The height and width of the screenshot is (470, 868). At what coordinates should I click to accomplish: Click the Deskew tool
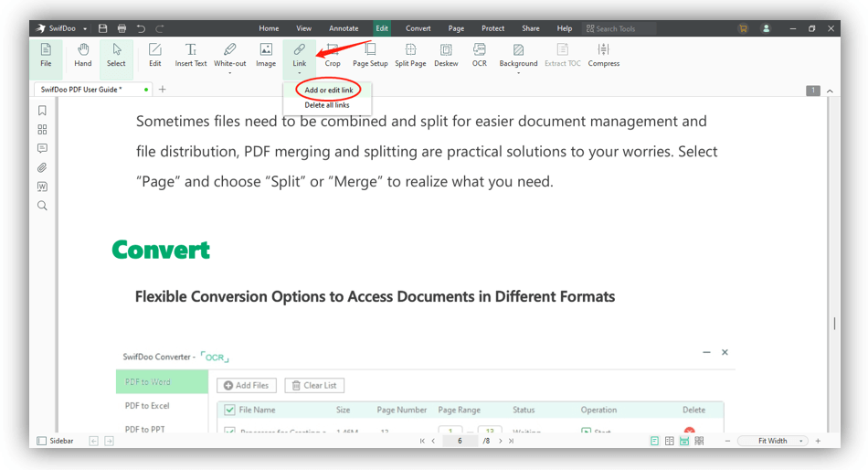pos(446,55)
